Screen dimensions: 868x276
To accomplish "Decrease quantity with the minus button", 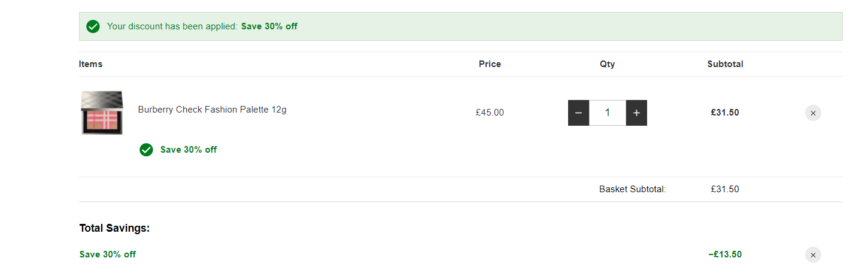I will pyautogui.click(x=578, y=113).
